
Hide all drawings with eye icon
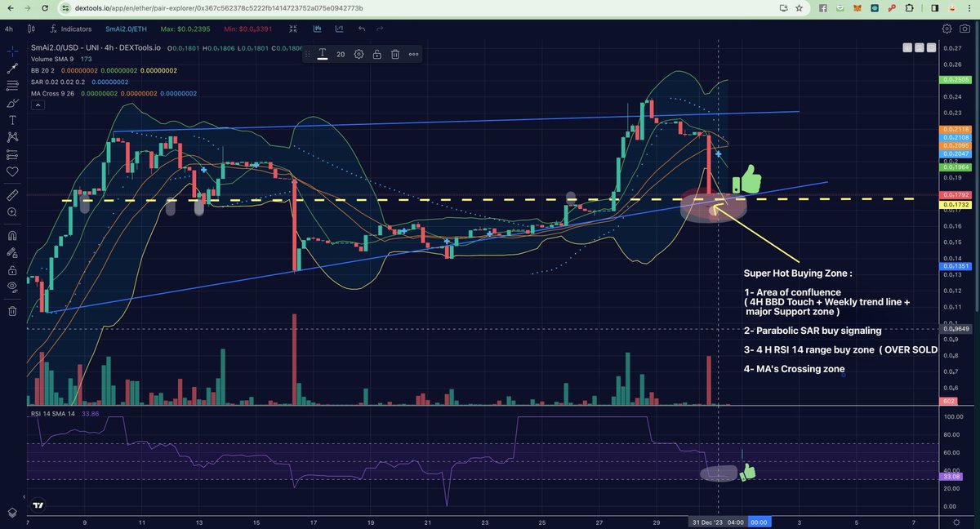coord(11,287)
